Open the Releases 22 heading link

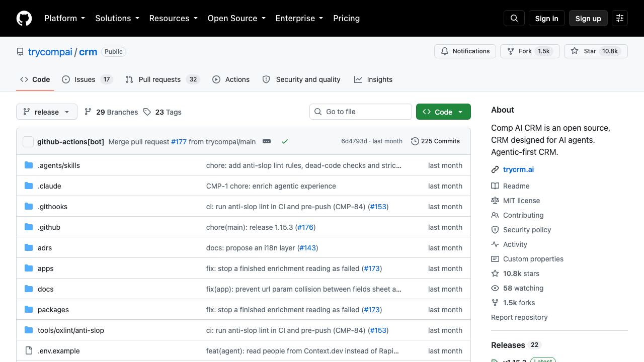pyautogui.click(x=516, y=345)
